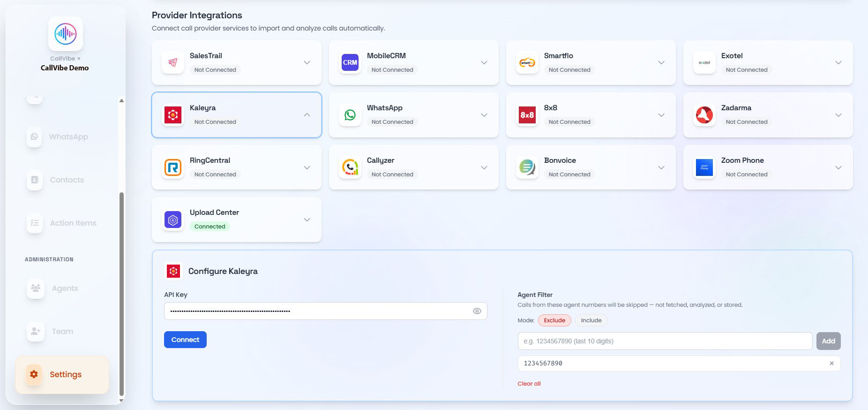Click the Add agent number button

[x=828, y=341]
